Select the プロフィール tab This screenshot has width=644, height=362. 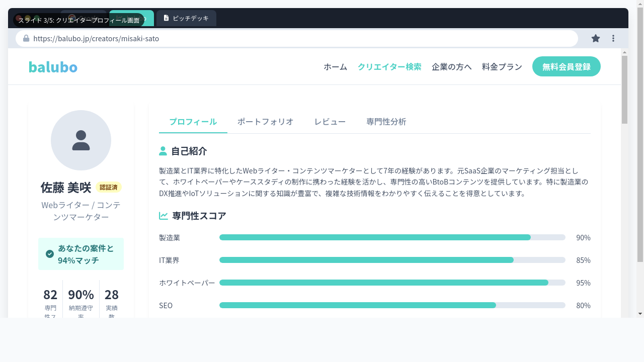pos(193,122)
